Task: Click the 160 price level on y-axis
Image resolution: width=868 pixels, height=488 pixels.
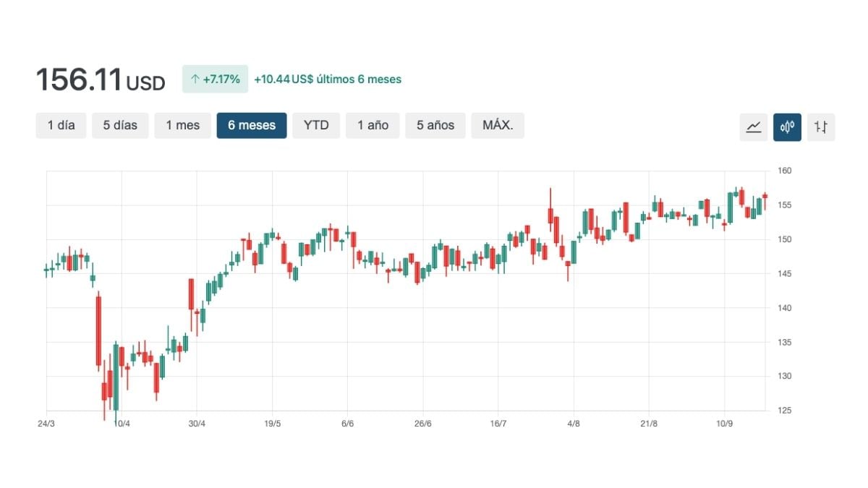Action: tap(785, 171)
